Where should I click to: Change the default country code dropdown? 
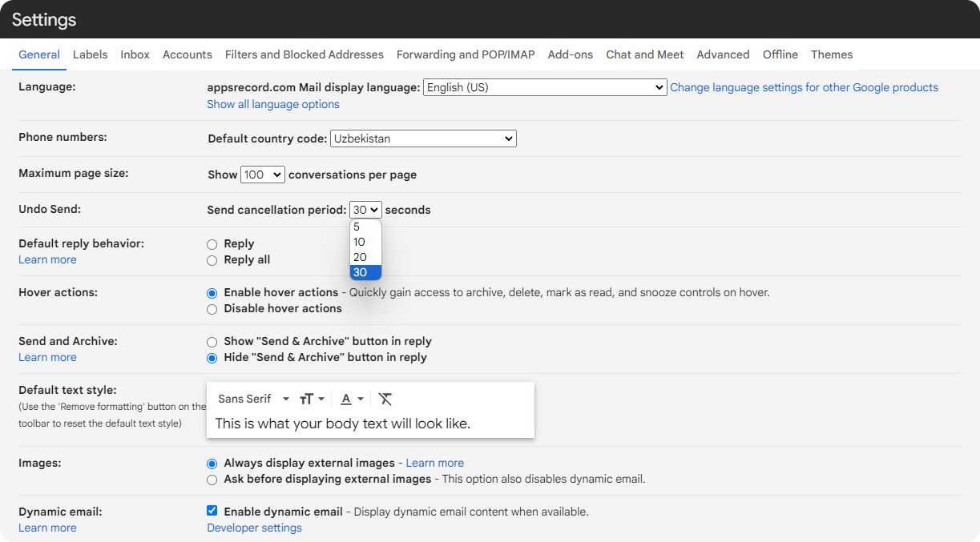423,138
